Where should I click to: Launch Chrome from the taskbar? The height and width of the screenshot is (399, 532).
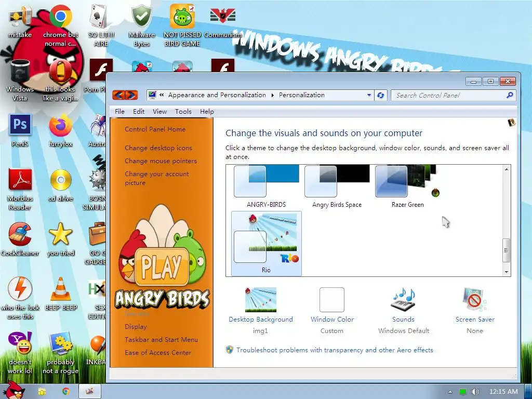66,392
